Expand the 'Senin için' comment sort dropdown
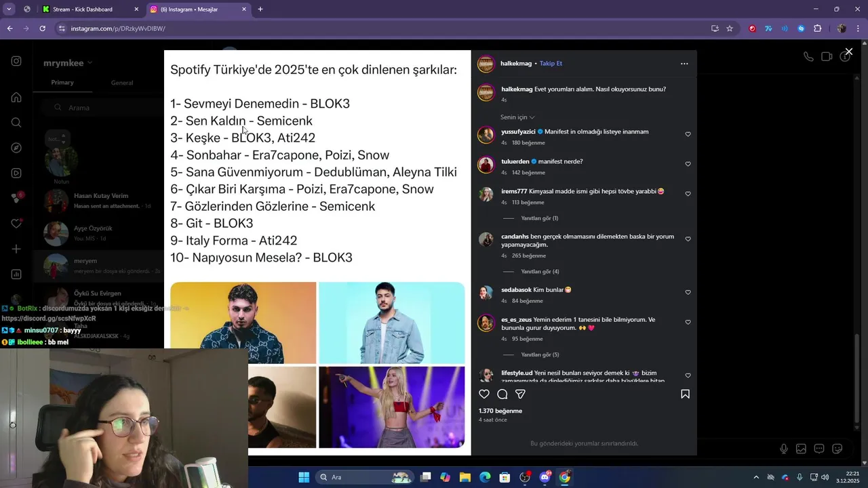The image size is (868, 488). point(517,117)
